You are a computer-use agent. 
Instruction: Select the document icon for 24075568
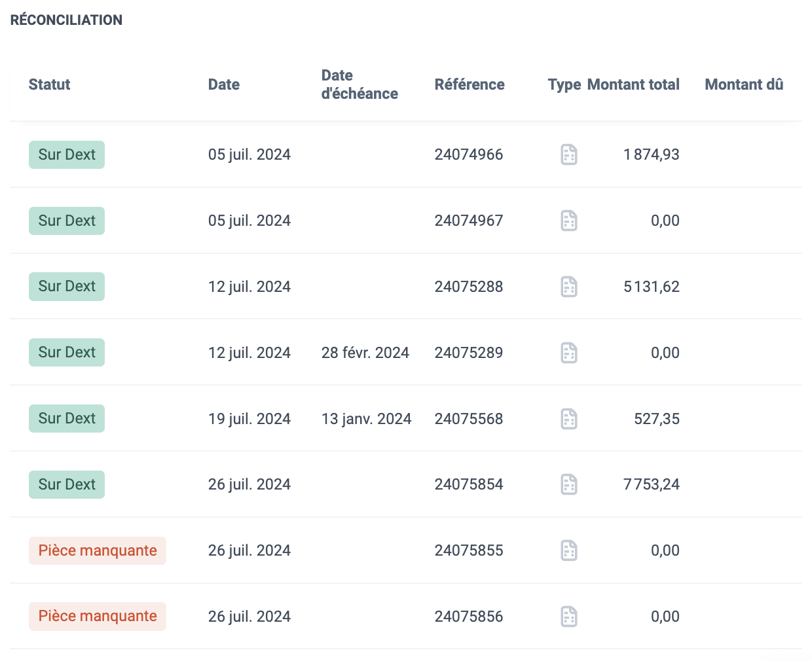[x=569, y=419]
